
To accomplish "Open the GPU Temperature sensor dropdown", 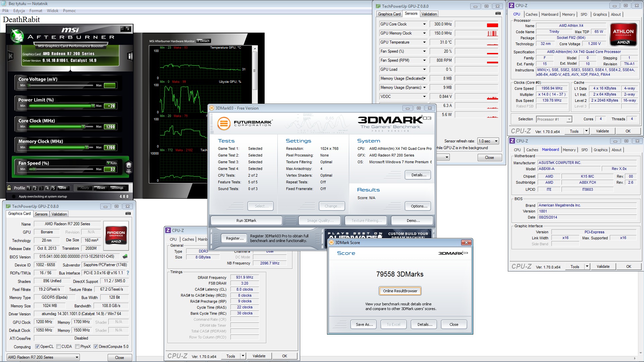I will 424,42.
